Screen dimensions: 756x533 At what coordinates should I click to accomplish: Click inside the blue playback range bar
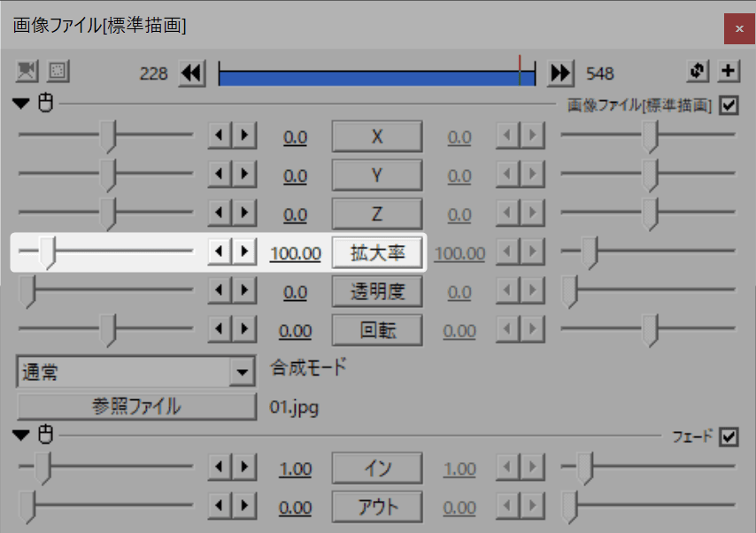tap(372, 73)
